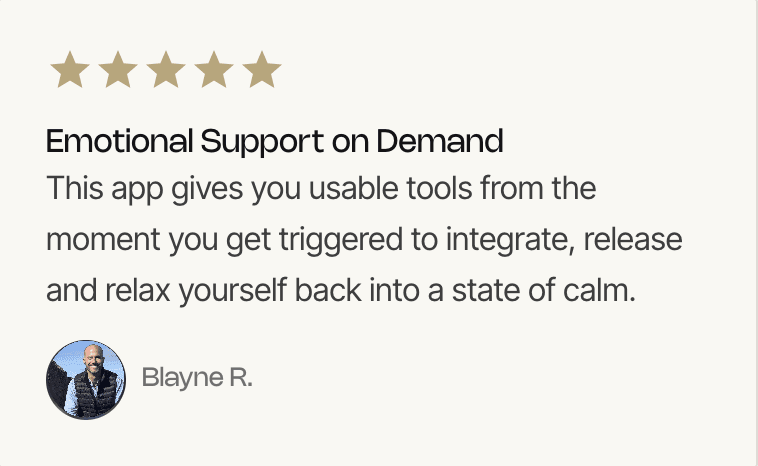Click the word 'triggered' in the review
This screenshot has width=758, height=466.
coord(340,241)
